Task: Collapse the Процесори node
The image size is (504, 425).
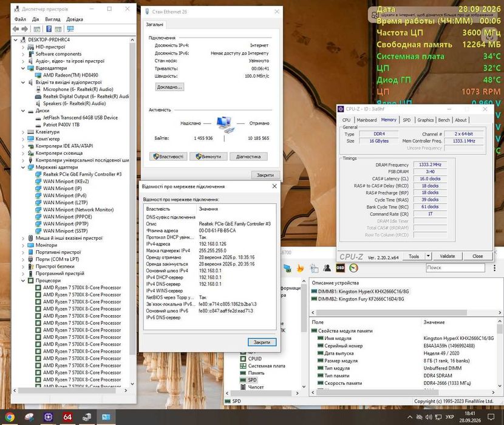Action: [x=23, y=280]
